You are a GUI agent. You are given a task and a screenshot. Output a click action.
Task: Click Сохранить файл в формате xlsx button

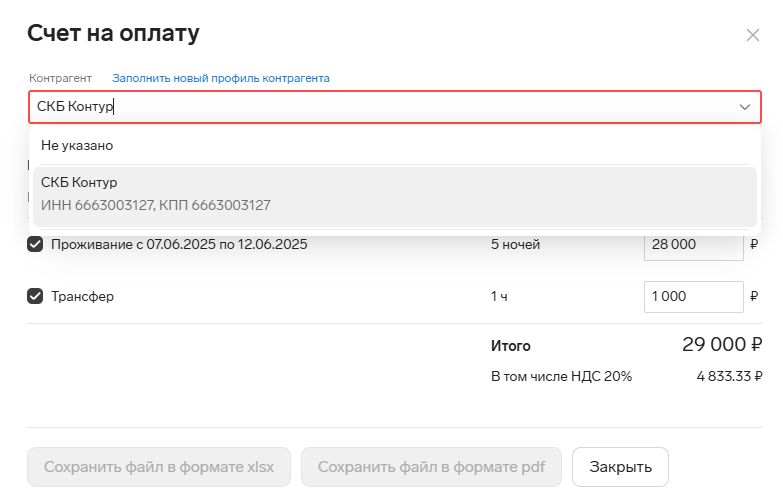click(x=159, y=467)
